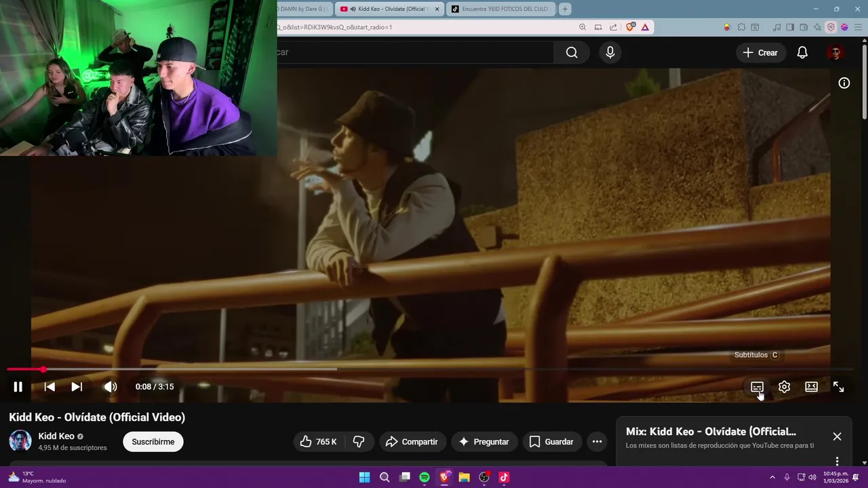Click the page vertical scrollbar

[864, 81]
